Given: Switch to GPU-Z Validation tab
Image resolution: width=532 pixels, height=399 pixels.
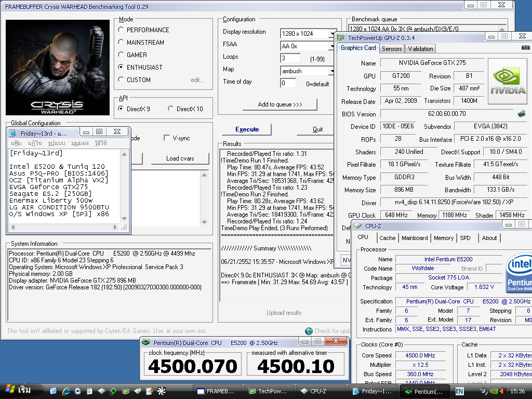Looking at the screenshot, I should coord(420,48).
